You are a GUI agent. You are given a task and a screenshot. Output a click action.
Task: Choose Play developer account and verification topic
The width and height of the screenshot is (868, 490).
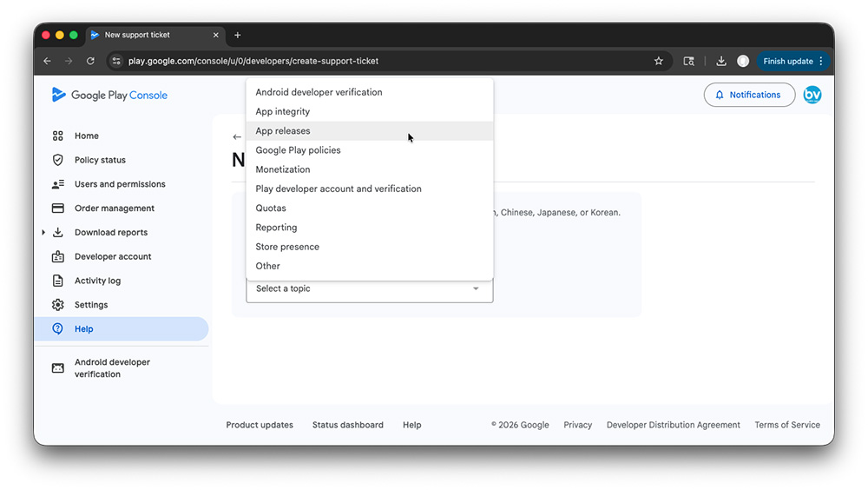point(369,189)
